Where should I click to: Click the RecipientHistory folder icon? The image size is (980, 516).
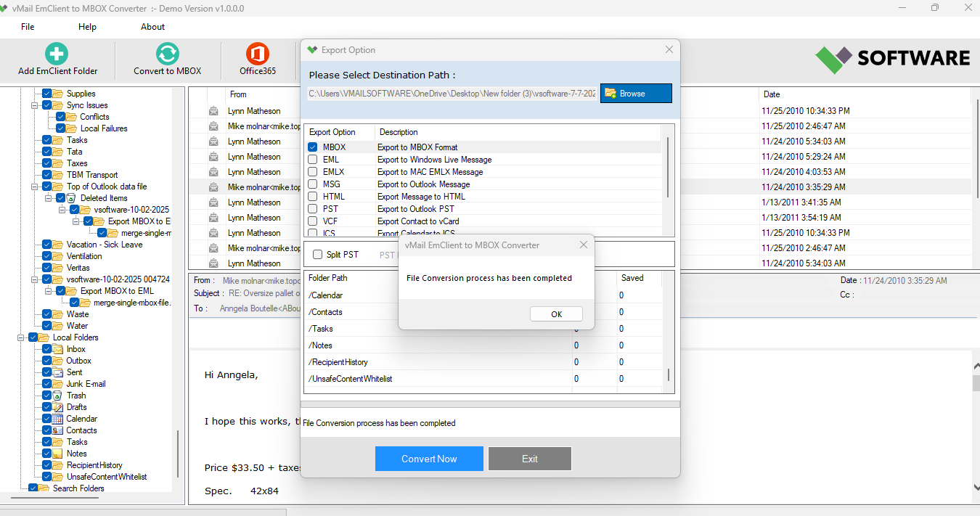[x=57, y=465]
